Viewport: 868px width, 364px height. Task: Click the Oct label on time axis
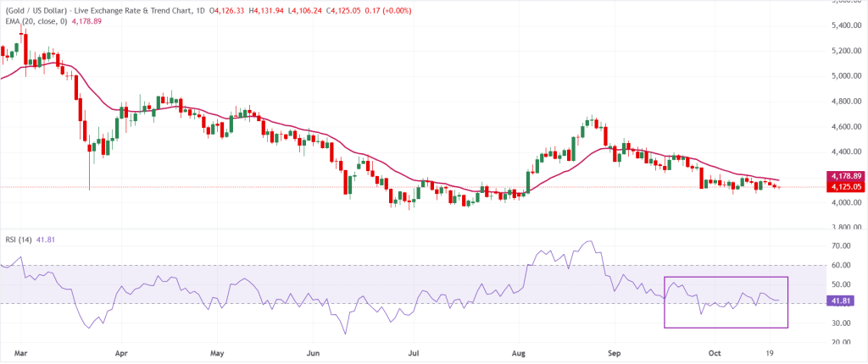[x=715, y=354]
